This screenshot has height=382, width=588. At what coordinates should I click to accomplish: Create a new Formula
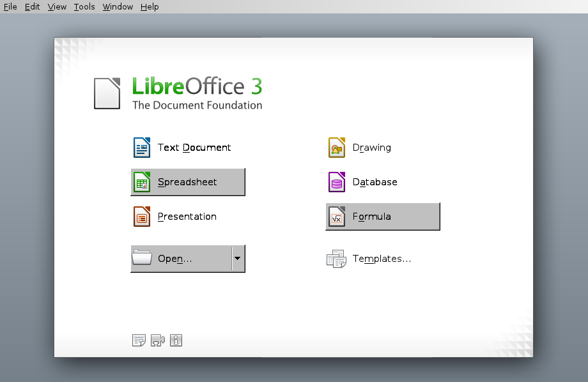[x=383, y=217]
